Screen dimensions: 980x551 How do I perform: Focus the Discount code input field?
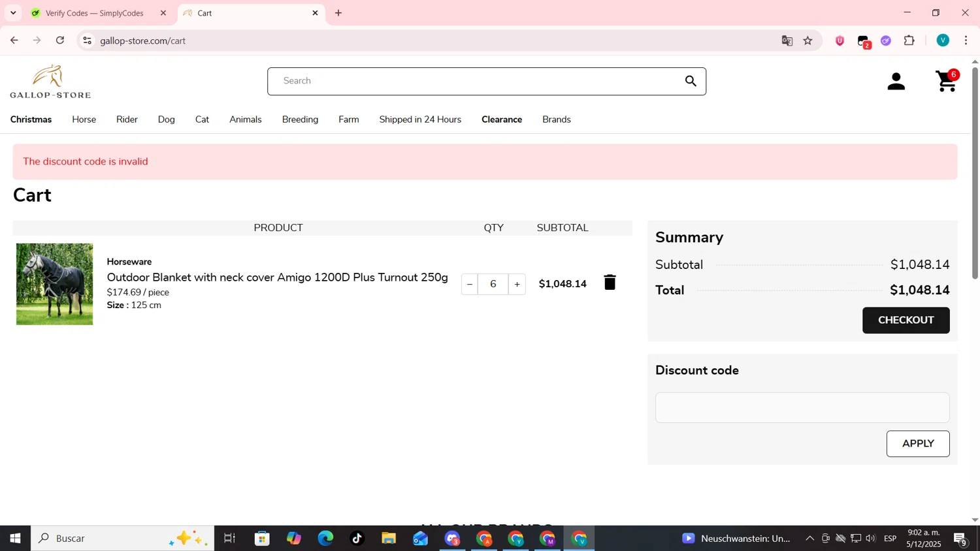[x=802, y=407]
